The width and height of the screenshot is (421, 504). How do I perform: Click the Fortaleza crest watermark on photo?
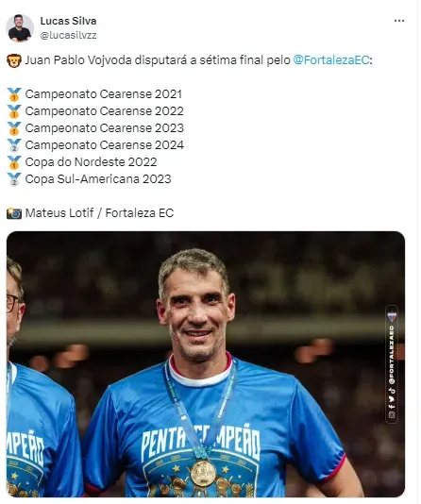coord(392,317)
